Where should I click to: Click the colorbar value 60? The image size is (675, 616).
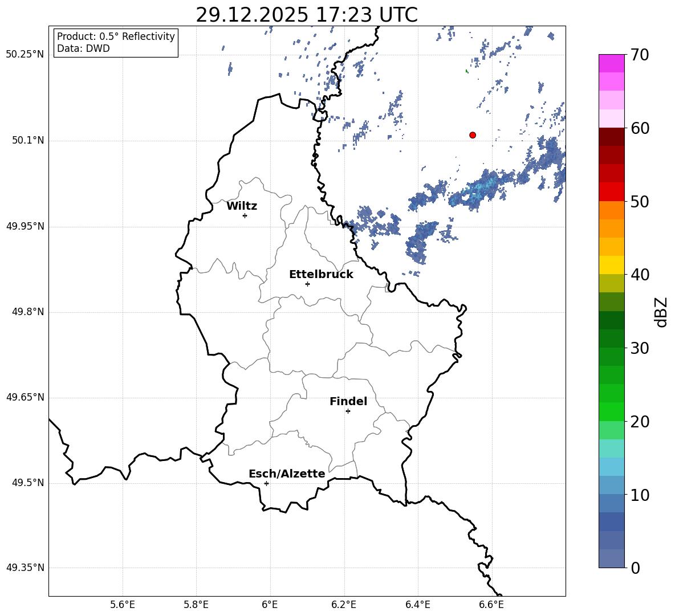640,128
